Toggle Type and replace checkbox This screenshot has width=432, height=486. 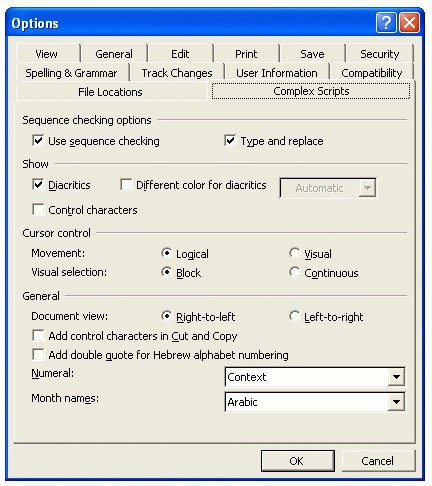tap(230, 140)
